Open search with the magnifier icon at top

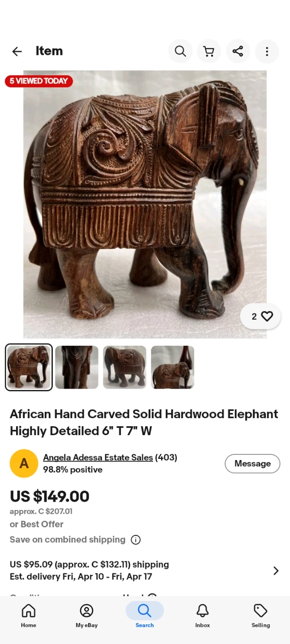pos(180,51)
